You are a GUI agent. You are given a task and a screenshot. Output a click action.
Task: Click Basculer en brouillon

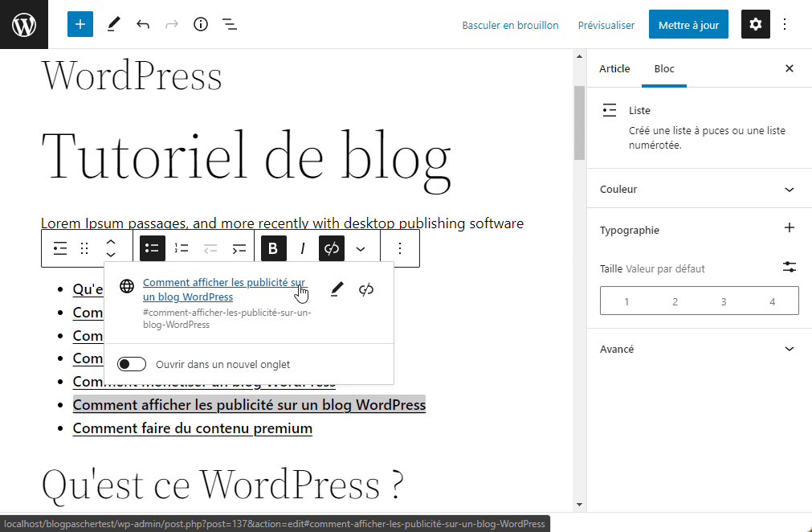(x=510, y=25)
